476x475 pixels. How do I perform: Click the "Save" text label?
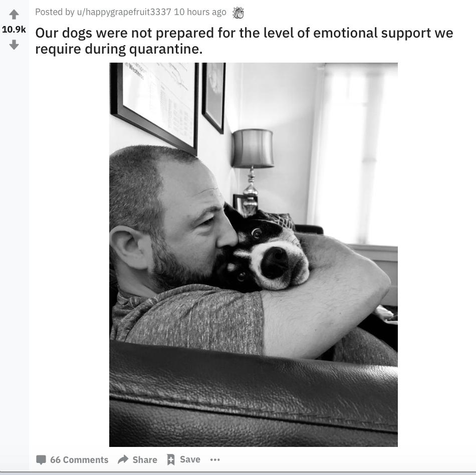190,459
